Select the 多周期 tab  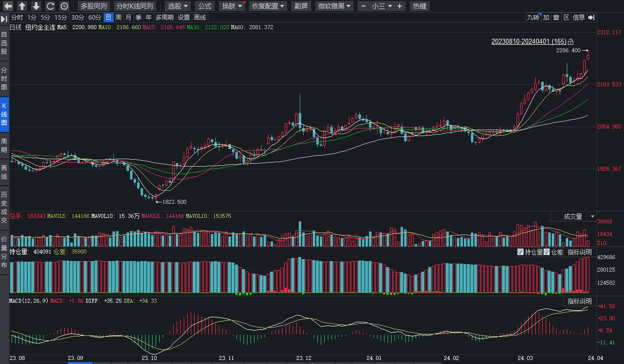click(165, 18)
